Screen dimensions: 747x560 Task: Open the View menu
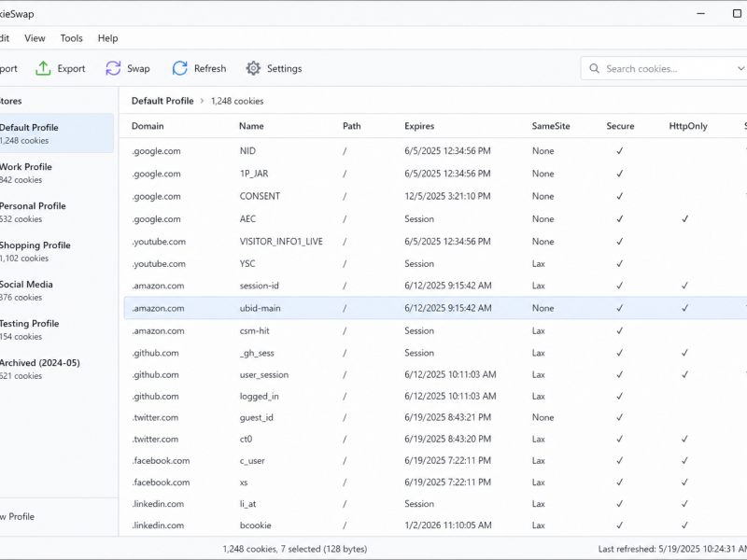[x=35, y=38]
